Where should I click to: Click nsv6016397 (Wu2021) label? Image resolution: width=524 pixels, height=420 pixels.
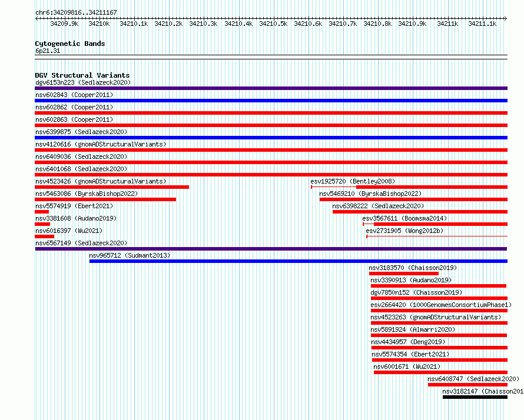pyautogui.click(x=69, y=231)
